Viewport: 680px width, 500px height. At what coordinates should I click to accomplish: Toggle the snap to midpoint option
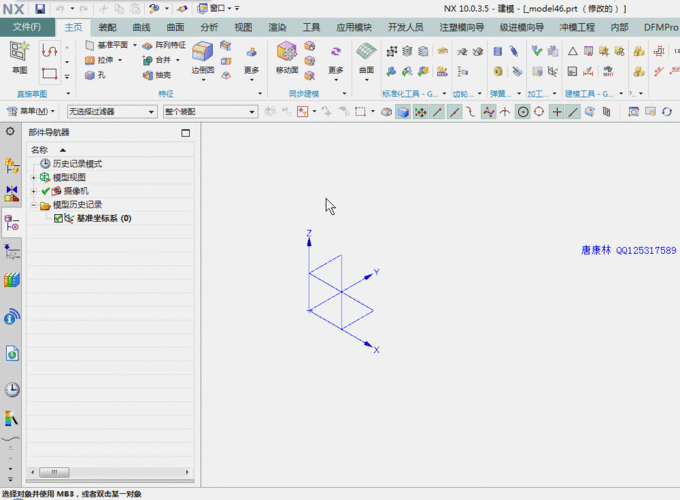(455, 112)
